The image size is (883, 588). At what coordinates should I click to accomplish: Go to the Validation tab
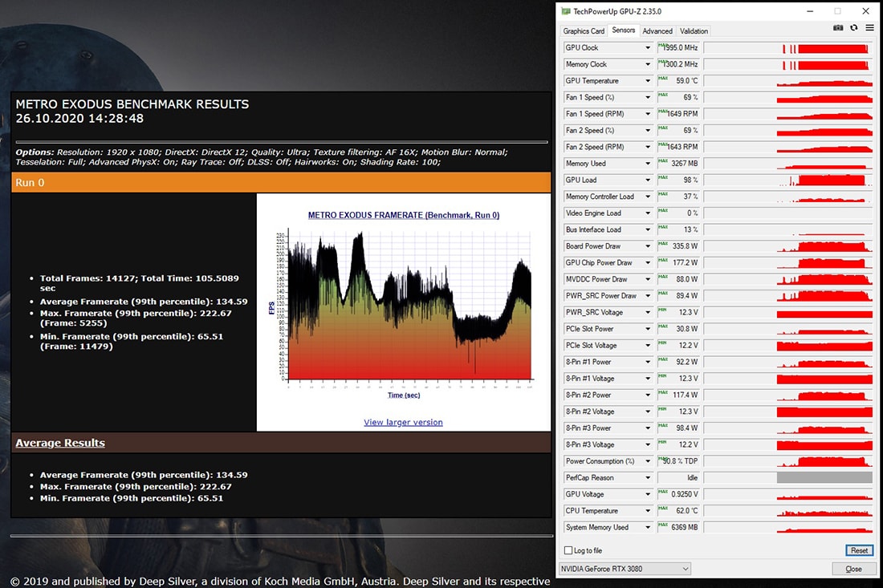pos(694,31)
